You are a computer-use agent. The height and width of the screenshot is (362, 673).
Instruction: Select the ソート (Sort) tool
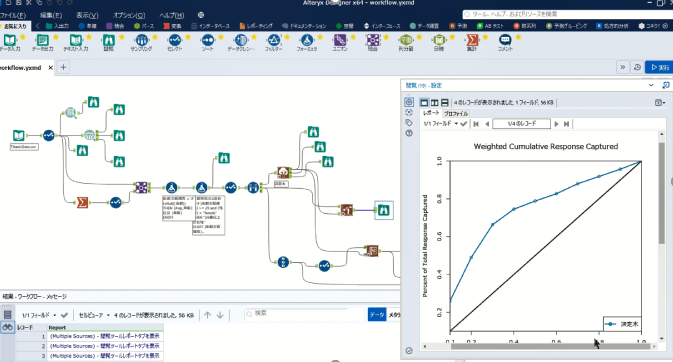(x=208, y=43)
